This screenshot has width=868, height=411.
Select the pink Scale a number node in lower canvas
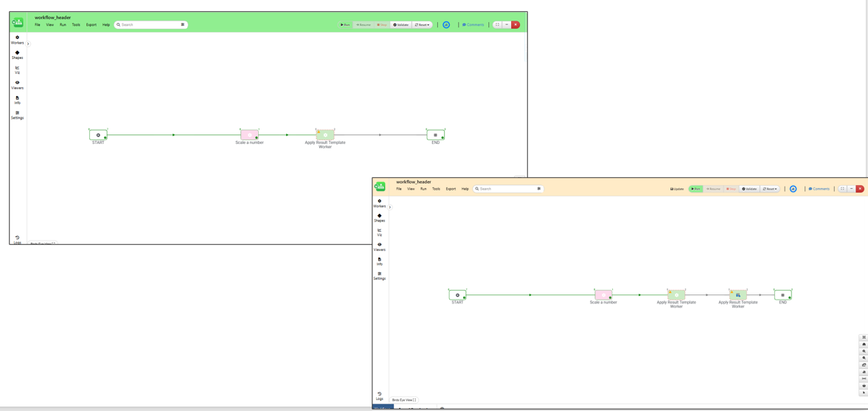(x=603, y=295)
